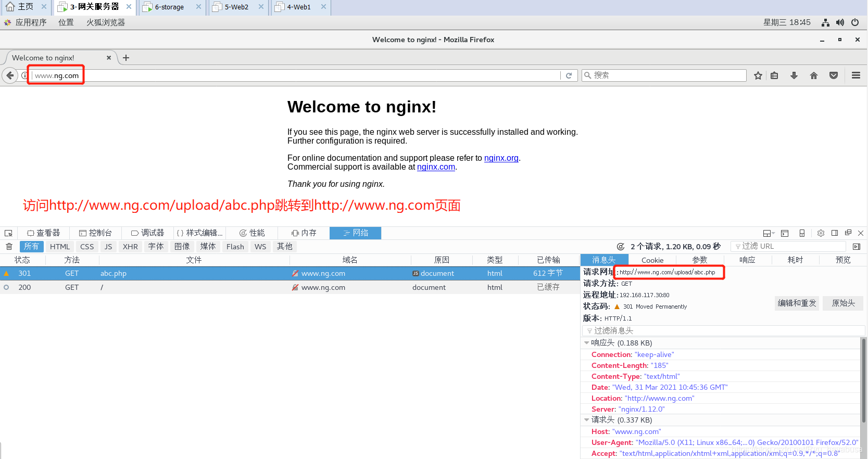868x459 pixels.
Task: Switch to the 性能 devtools tab
Action: tap(251, 233)
